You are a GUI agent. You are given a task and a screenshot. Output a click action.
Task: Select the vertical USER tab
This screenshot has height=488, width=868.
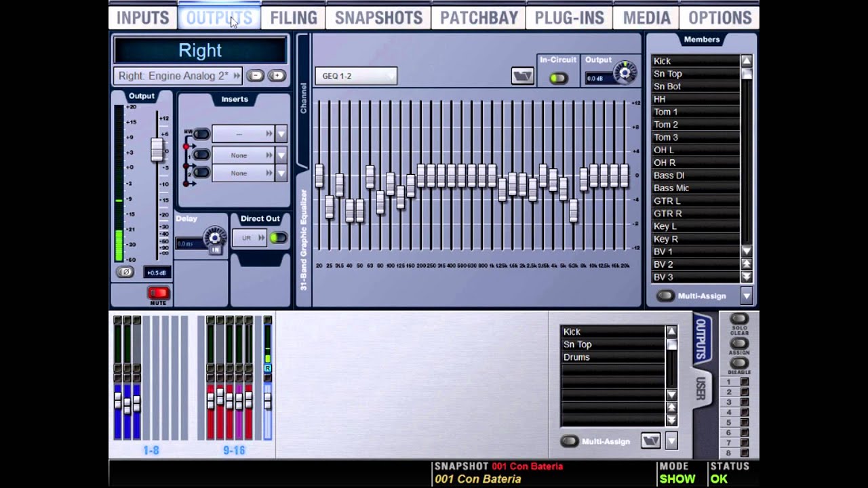click(x=701, y=389)
